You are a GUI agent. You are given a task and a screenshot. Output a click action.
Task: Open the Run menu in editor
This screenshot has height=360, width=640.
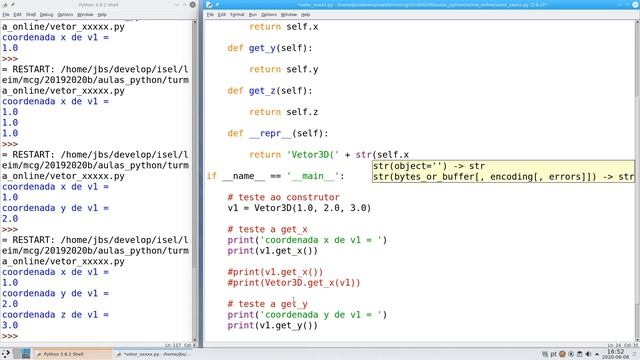pyautogui.click(x=253, y=14)
